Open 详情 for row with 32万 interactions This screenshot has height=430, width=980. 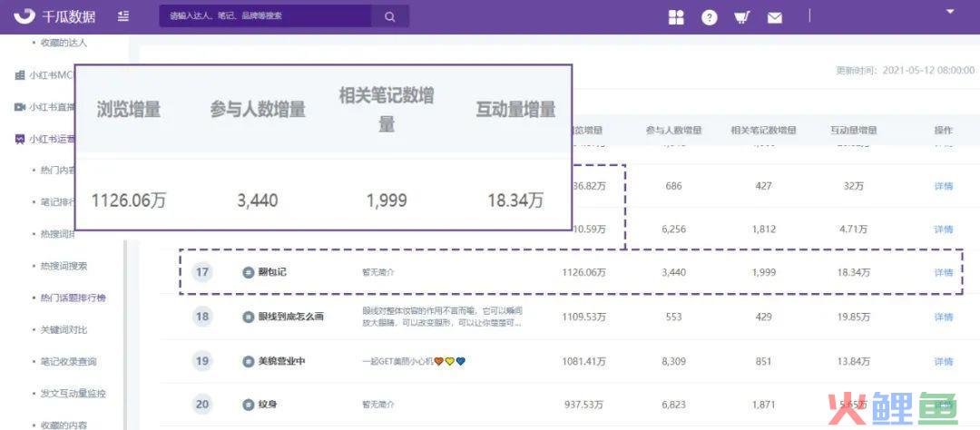(x=943, y=186)
